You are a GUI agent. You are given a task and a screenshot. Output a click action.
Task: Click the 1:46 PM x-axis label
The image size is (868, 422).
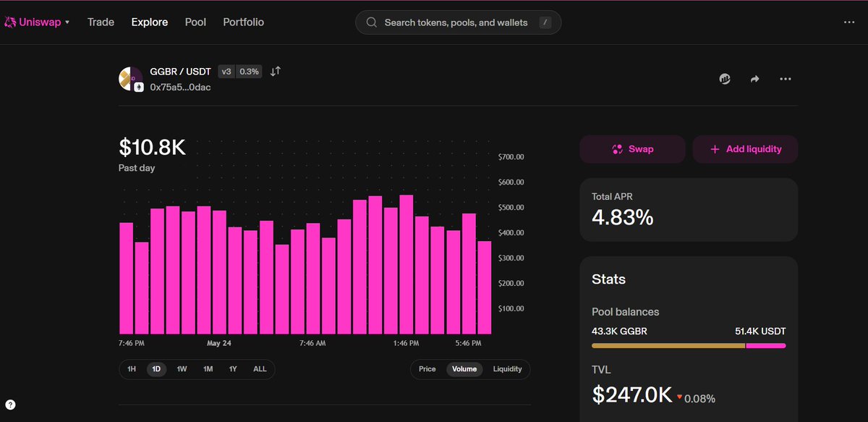(x=407, y=343)
